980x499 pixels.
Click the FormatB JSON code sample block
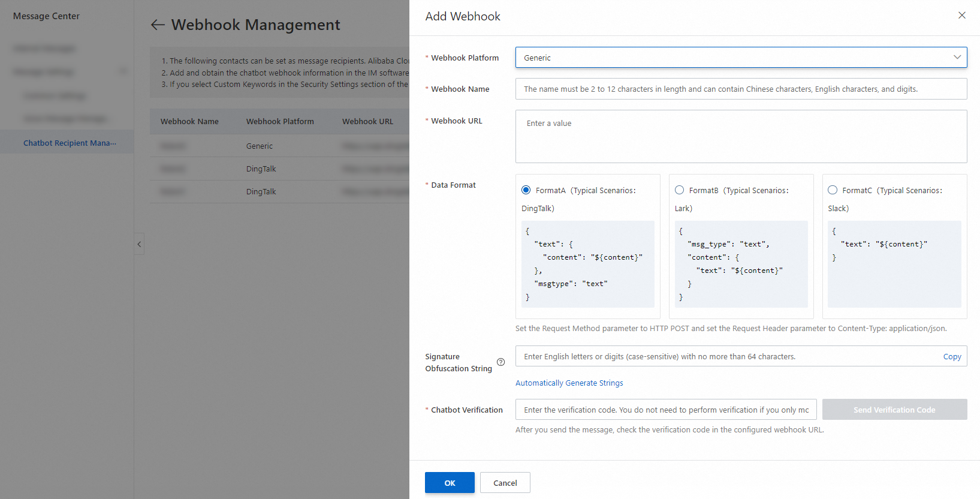click(741, 264)
